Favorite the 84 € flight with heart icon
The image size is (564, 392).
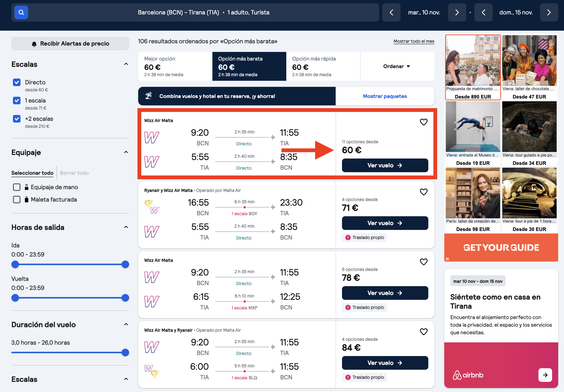424,332
